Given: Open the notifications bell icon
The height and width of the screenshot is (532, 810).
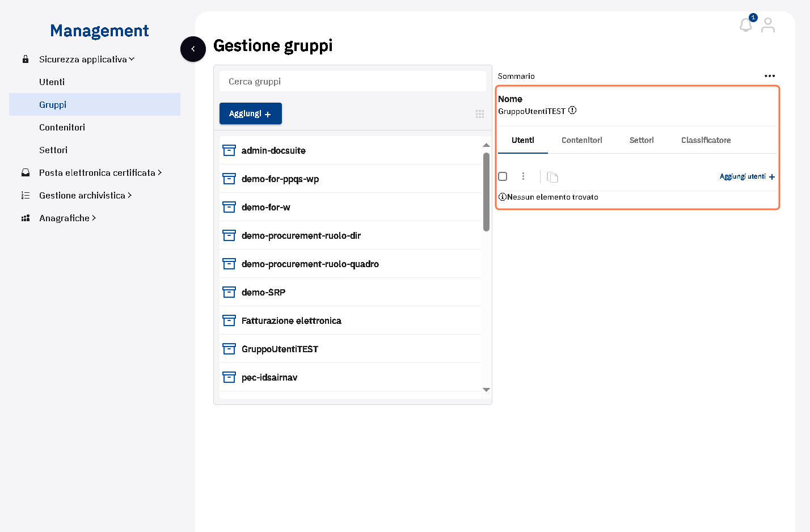Looking at the screenshot, I should click(746, 25).
